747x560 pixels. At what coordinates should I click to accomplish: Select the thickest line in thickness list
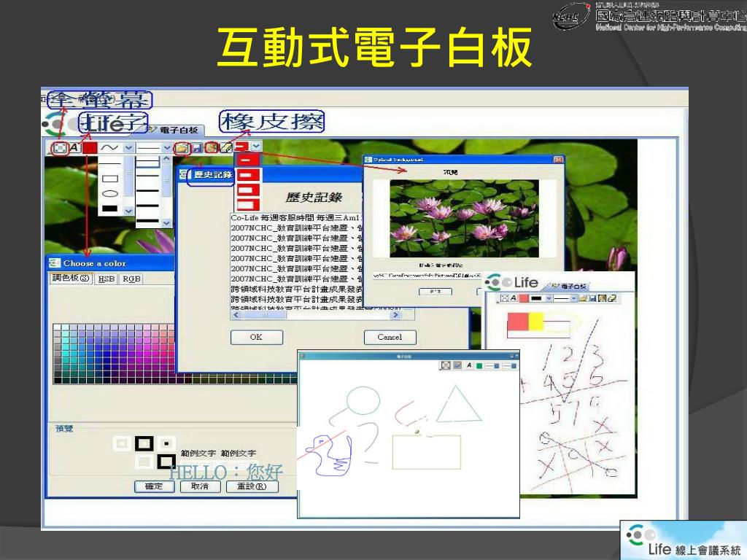(147, 221)
